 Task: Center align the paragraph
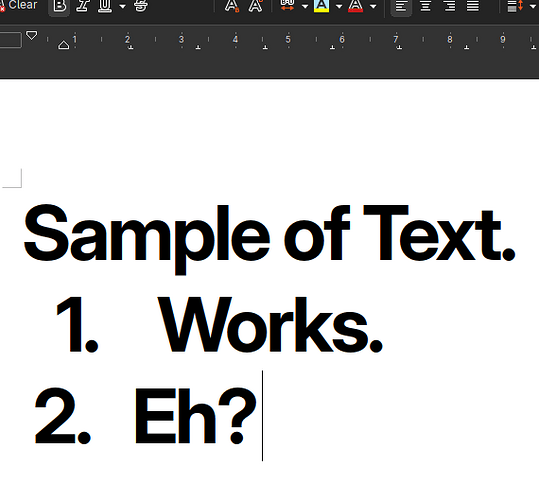pos(426,6)
